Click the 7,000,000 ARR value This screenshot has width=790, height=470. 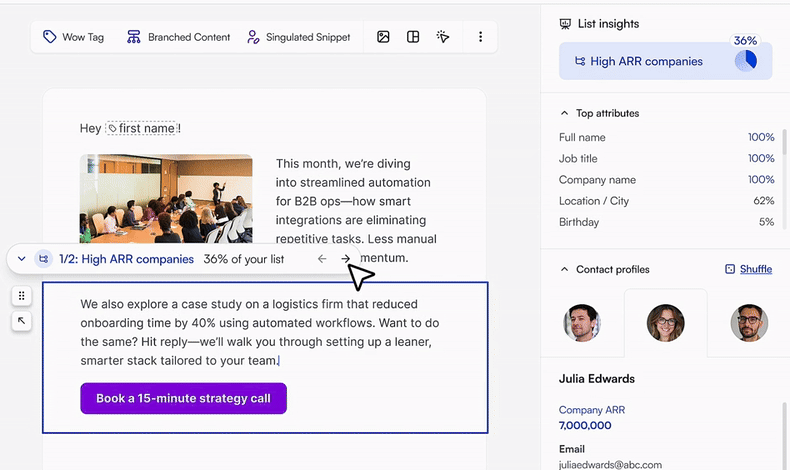(x=585, y=425)
